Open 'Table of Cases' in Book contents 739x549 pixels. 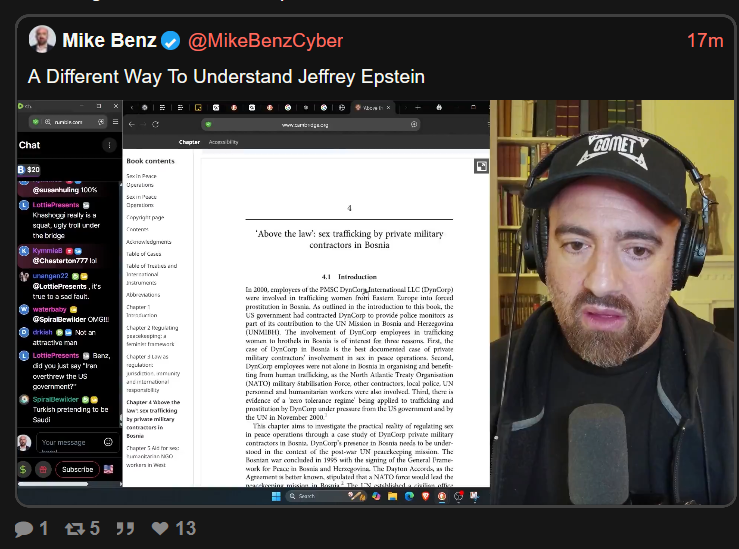pyautogui.click(x=143, y=254)
